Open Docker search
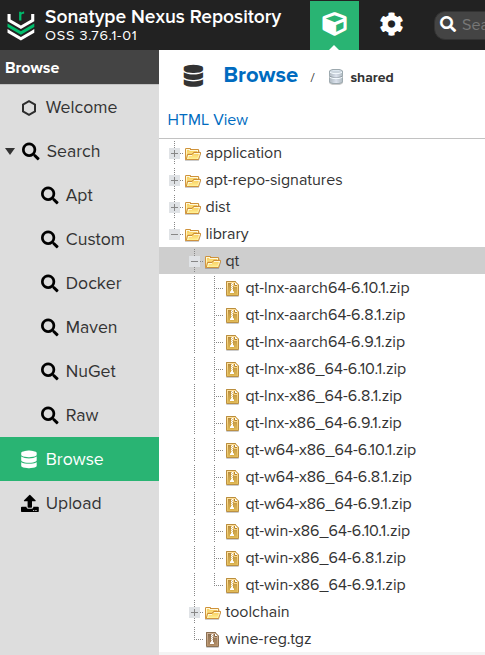485x655 pixels. click(79, 283)
